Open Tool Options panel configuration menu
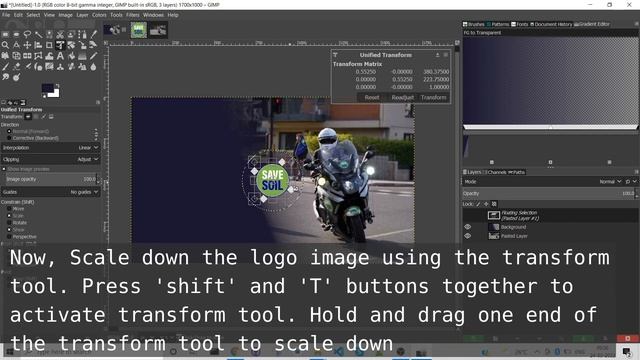Screen dimensions: 640x360 pos(98,102)
